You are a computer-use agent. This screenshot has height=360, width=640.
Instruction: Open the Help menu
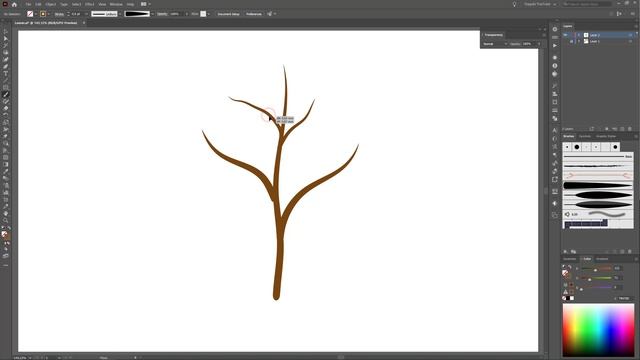pyautogui.click(x=130, y=4)
